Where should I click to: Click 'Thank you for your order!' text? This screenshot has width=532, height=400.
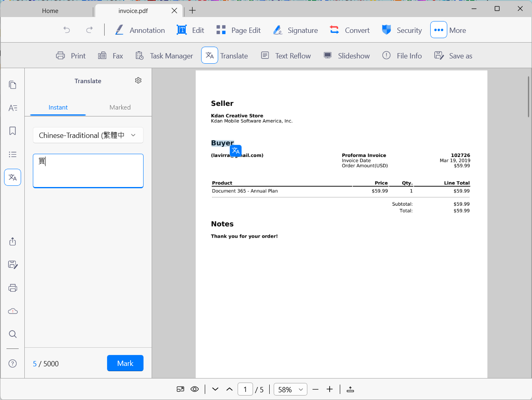pyautogui.click(x=244, y=236)
